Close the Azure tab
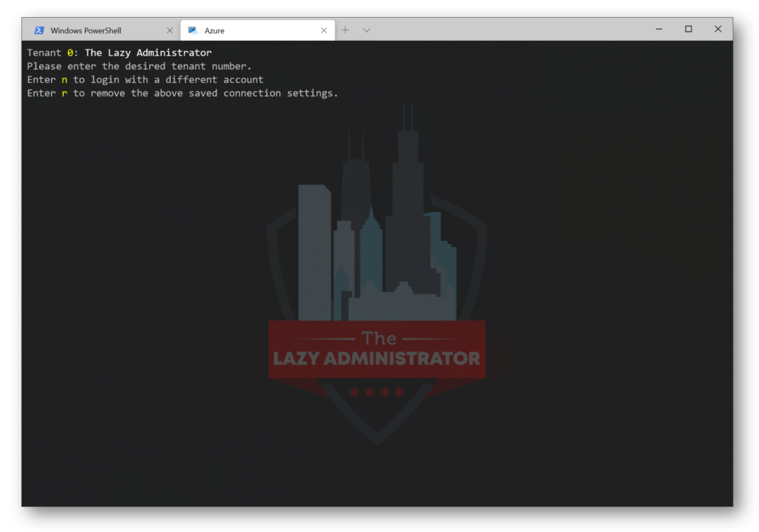The height and width of the screenshot is (532, 759). (x=324, y=30)
